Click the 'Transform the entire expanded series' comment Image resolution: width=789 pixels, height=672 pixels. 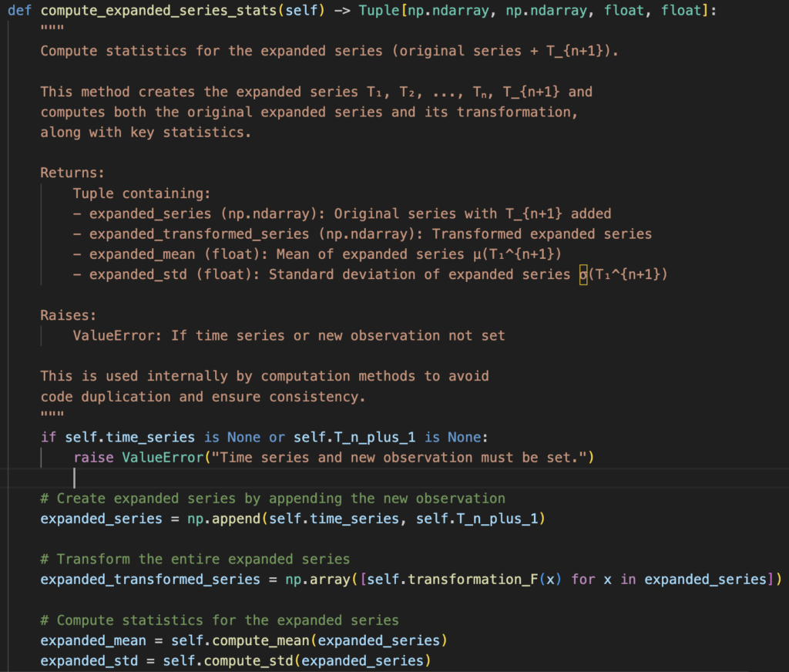(195, 559)
